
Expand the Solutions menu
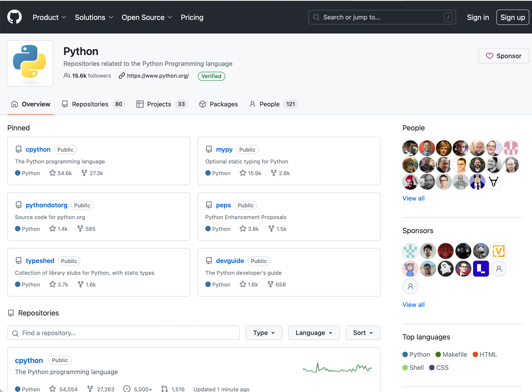click(94, 17)
